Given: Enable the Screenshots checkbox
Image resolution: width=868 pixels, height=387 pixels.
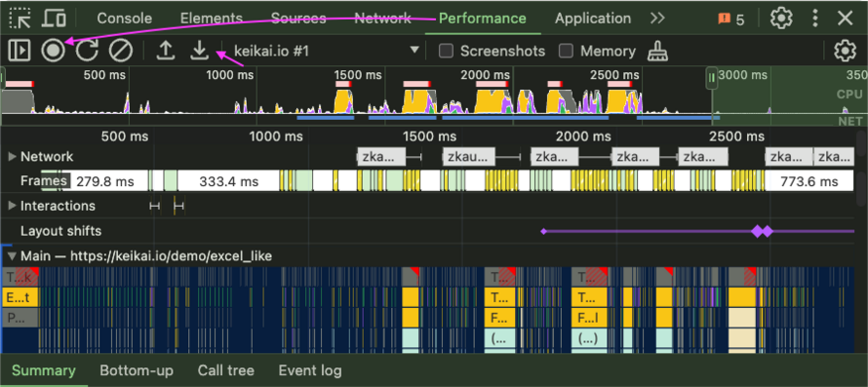Looking at the screenshot, I should pyautogui.click(x=446, y=51).
